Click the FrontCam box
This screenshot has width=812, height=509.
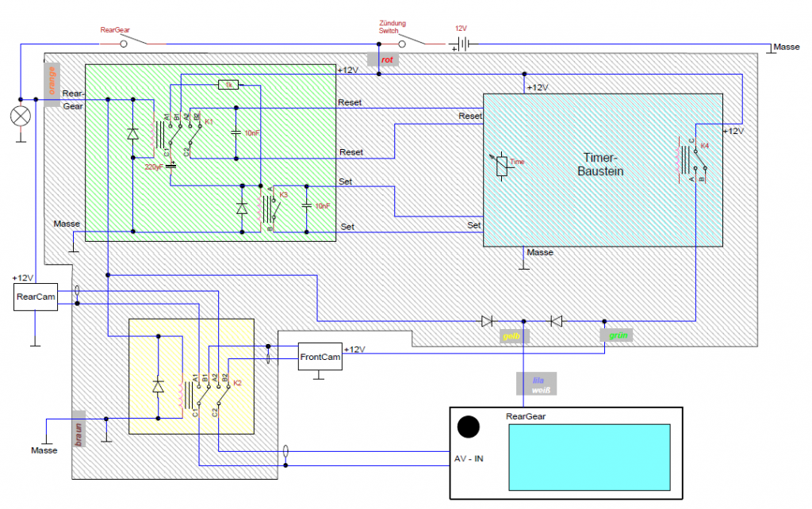point(320,357)
